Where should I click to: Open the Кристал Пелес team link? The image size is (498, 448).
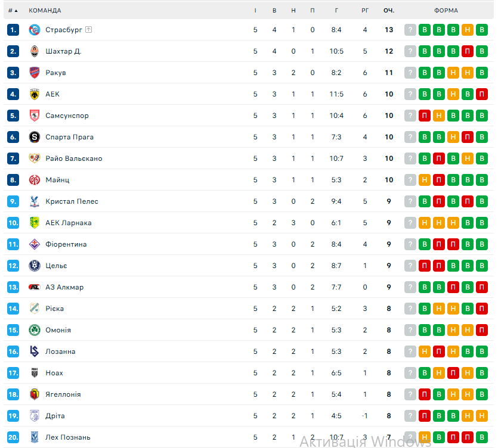72,201
